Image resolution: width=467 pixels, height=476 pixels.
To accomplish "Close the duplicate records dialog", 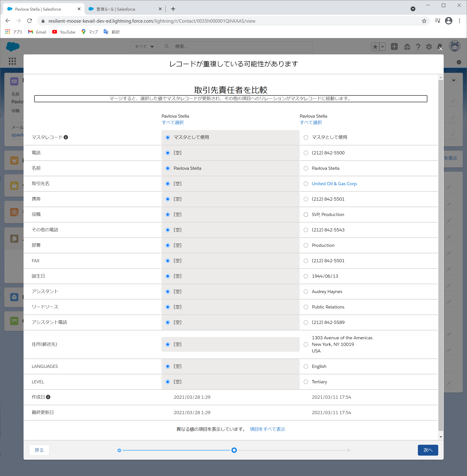I will 441,49.
